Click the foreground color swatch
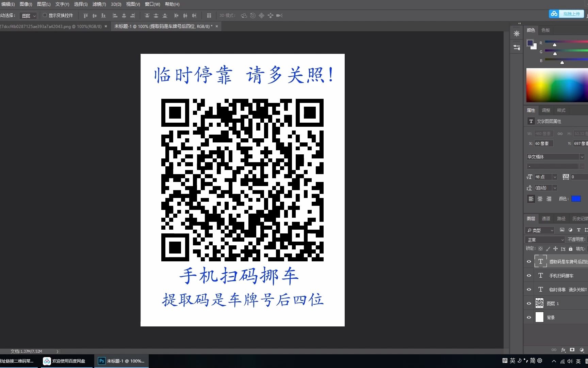The image size is (588, 368). (x=530, y=43)
